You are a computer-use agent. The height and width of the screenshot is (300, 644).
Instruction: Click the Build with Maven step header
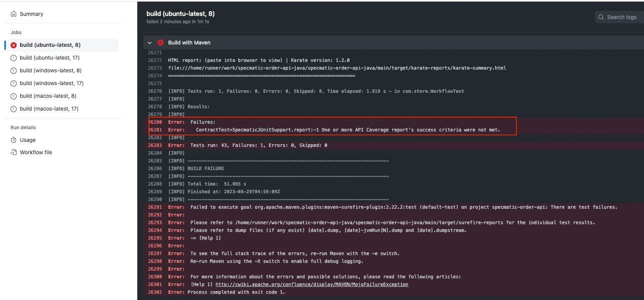pos(189,43)
